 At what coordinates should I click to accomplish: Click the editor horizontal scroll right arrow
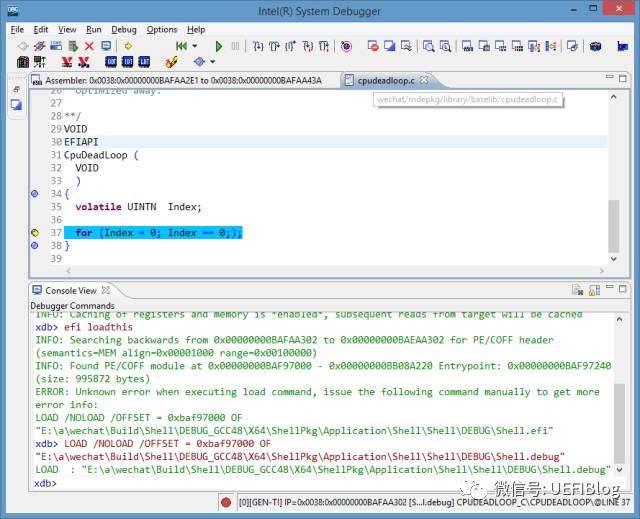[602, 271]
